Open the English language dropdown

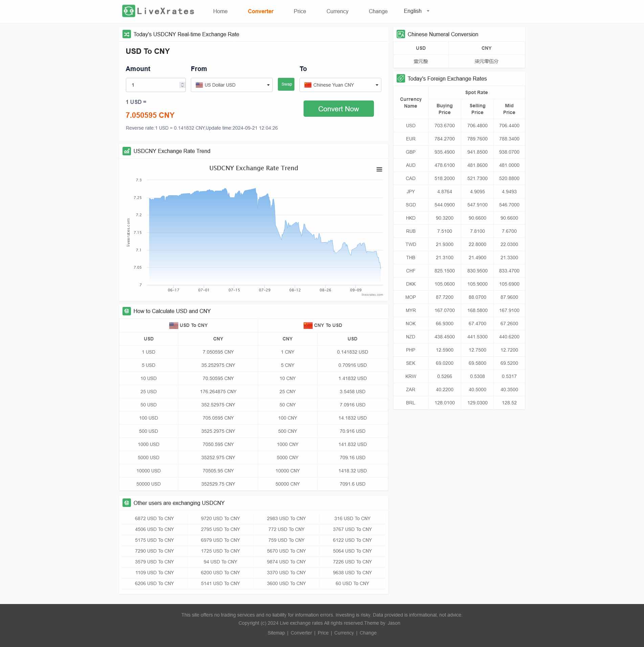tap(416, 11)
